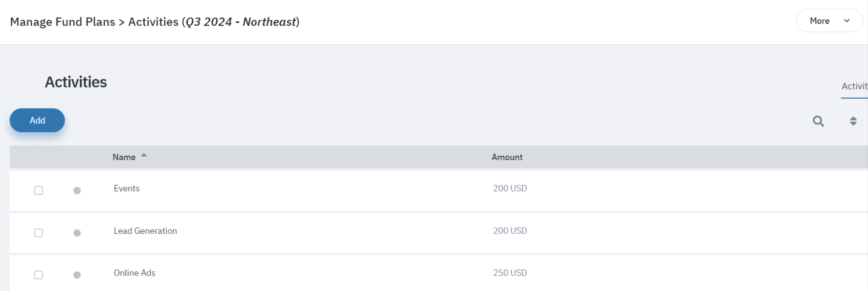Open the Lead Generation activity
Viewport: 868px width, 291px height.
145,231
